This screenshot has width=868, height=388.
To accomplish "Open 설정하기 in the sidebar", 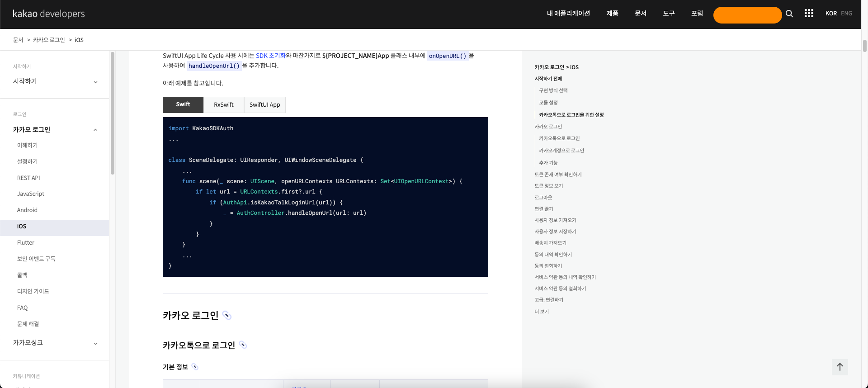I will pyautogui.click(x=28, y=161).
